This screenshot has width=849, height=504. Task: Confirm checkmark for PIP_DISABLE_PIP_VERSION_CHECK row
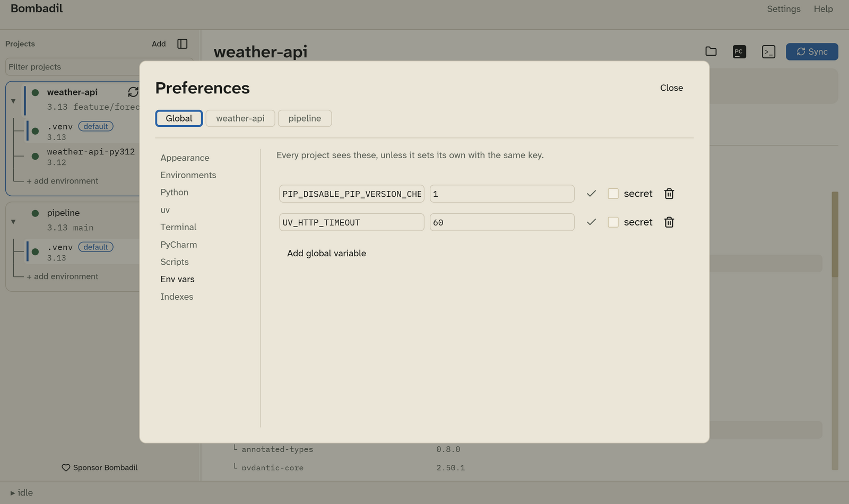(592, 194)
